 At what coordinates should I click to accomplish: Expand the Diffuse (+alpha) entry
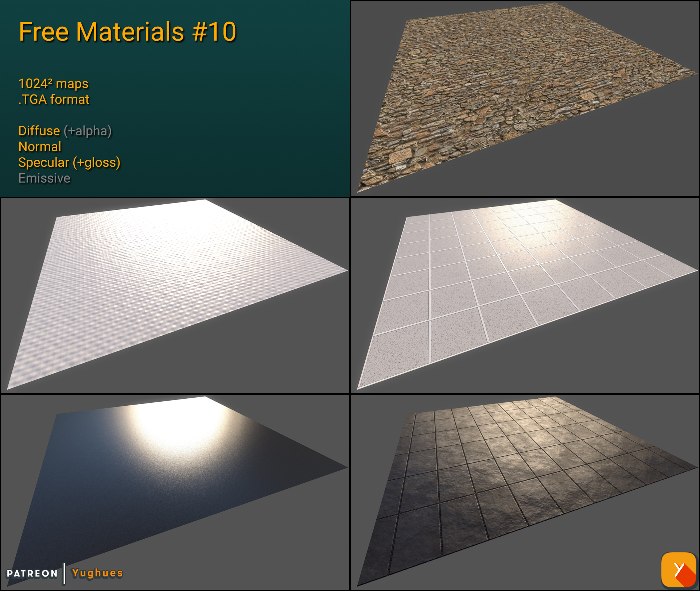[x=65, y=131]
